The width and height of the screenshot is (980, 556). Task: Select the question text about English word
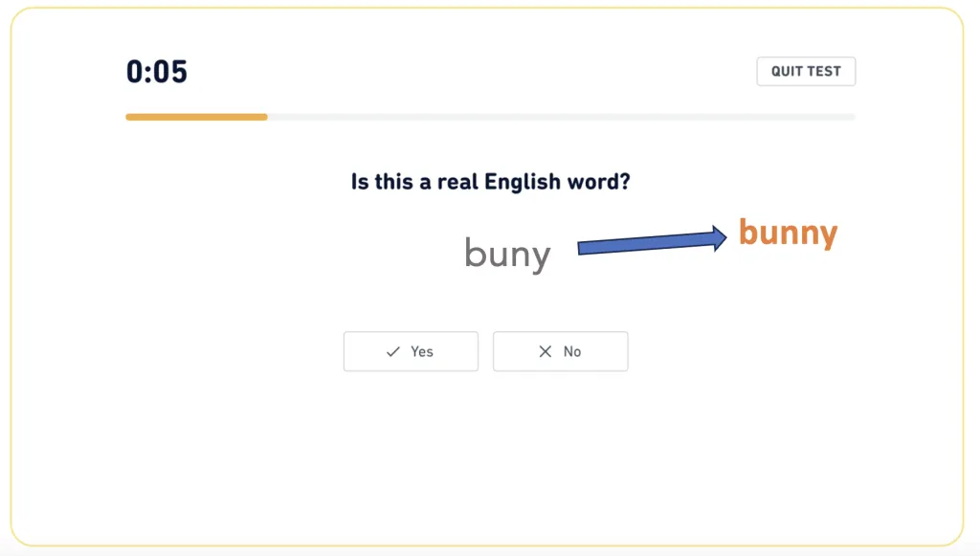(x=490, y=182)
